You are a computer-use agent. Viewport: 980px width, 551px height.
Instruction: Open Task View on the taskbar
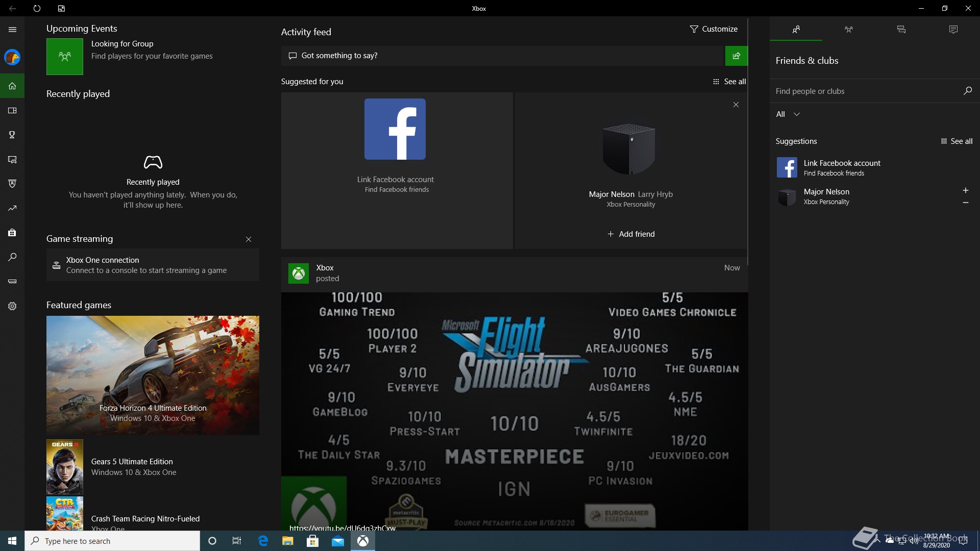[237, 541]
